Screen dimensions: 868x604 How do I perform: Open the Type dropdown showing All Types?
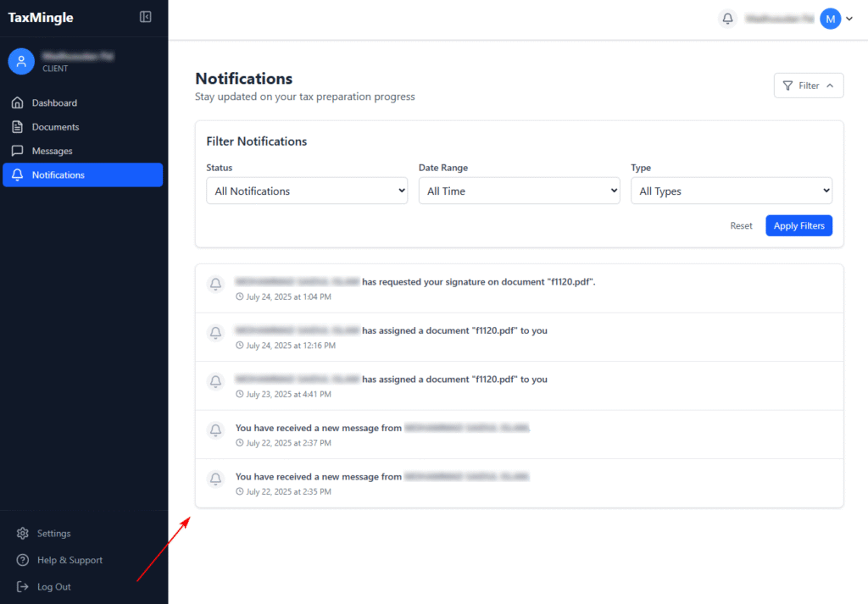[731, 191]
